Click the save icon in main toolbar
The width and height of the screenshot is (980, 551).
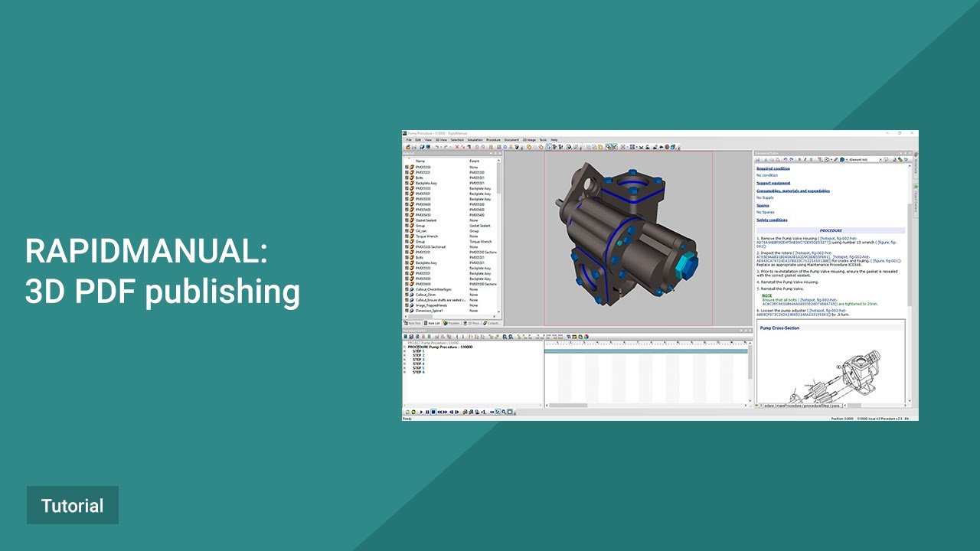(x=414, y=147)
